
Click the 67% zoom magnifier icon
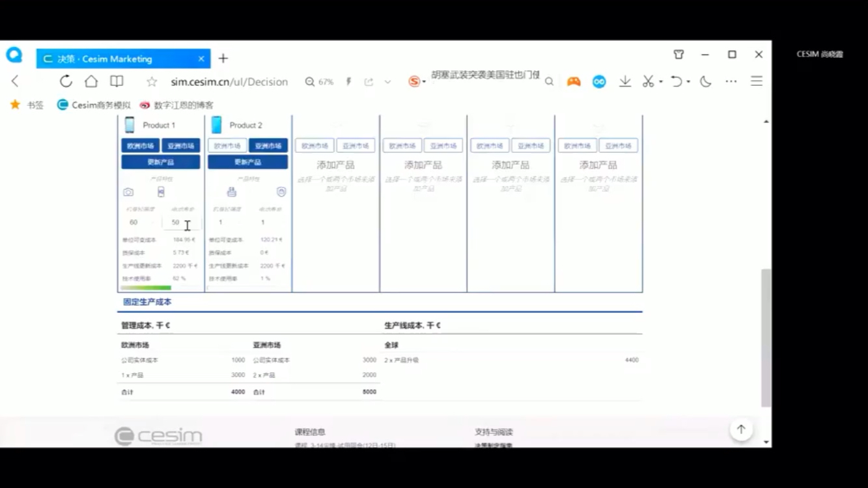[x=310, y=82]
